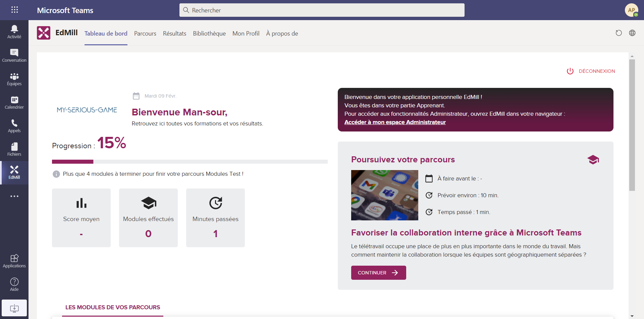
Task: Click the clock icon beside Temps passé
Action: [429, 212]
